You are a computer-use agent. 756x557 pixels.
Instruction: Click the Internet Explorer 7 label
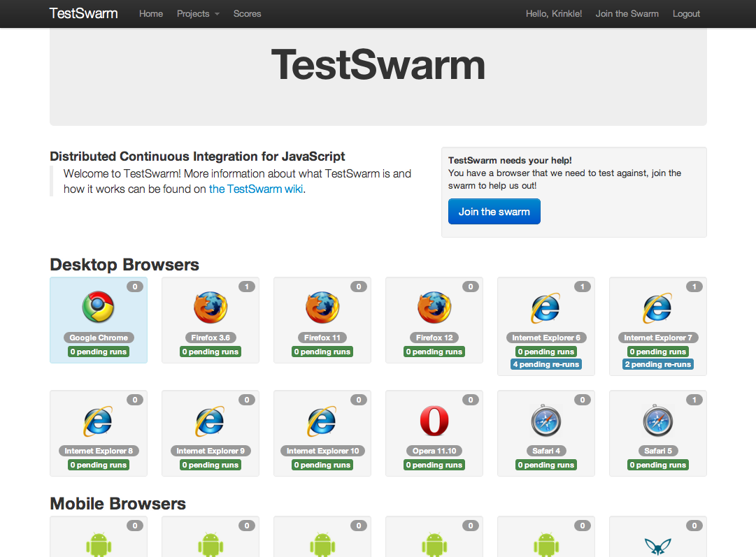point(657,338)
